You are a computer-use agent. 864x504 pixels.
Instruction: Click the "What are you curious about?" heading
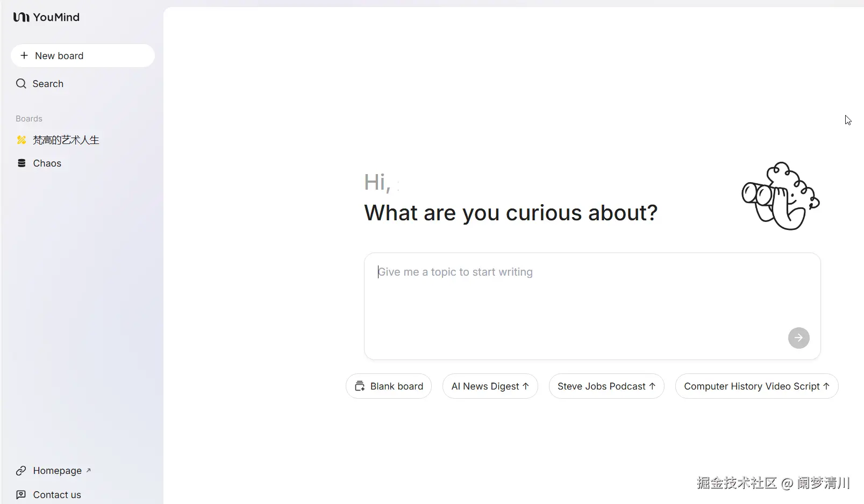coord(511,213)
